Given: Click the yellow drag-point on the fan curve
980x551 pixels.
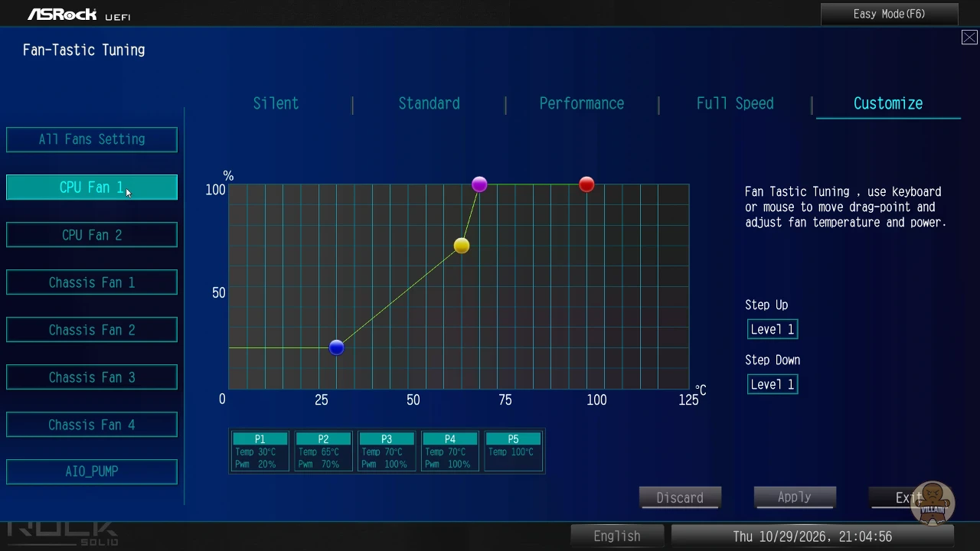Looking at the screenshot, I should point(461,246).
